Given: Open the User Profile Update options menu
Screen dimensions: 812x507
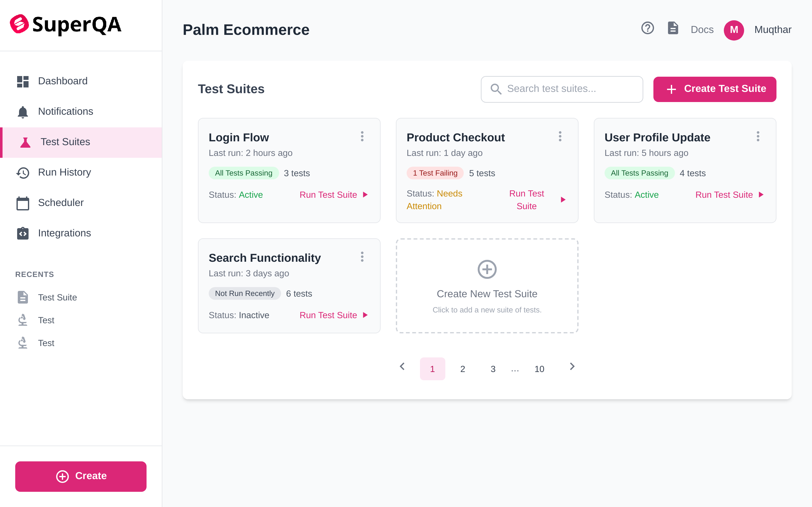Looking at the screenshot, I should [x=758, y=136].
